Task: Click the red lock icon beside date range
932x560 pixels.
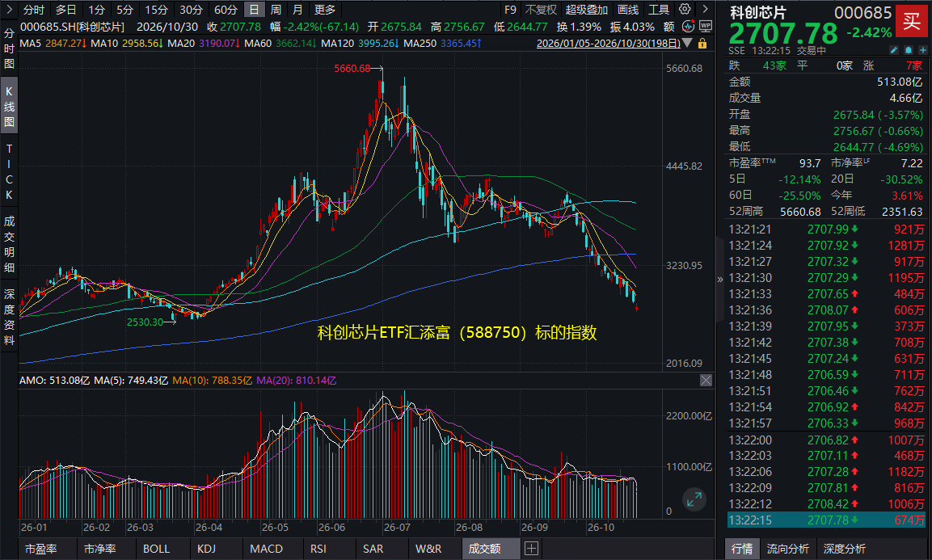Action: click(702, 44)
